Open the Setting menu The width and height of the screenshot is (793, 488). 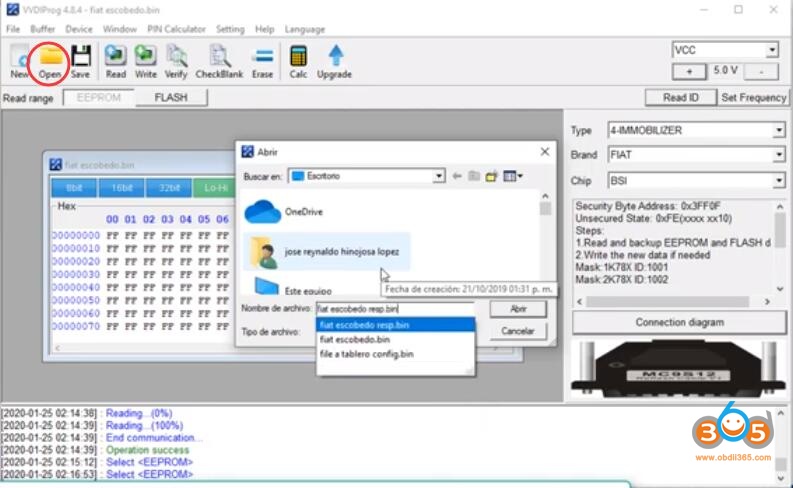[x=230, y=29]
